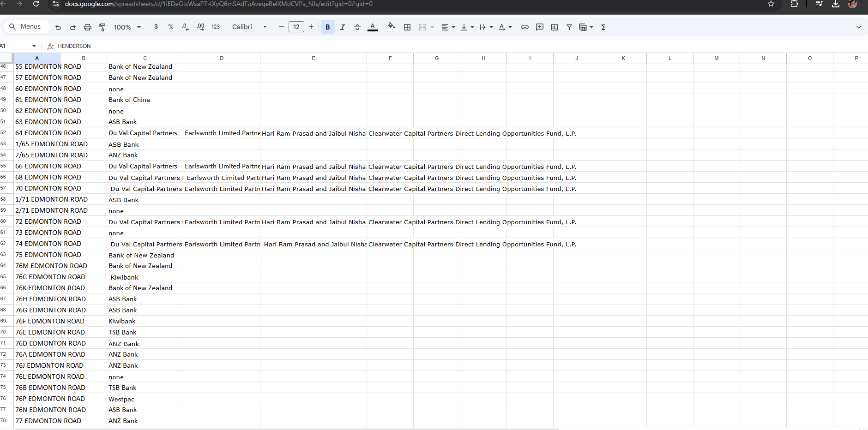Select Hari Ram Prasad cell in row 60
This screenshot has height=430, width=868.
click(x=313, y=221)
